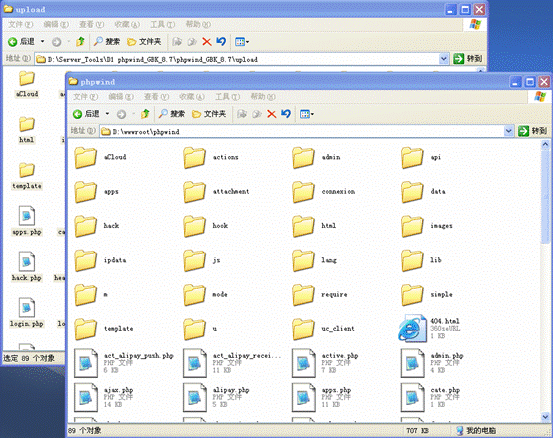This screenshot has width=553, height=438.
Task: Select hack.php in upload window
Action: (27, 267)
